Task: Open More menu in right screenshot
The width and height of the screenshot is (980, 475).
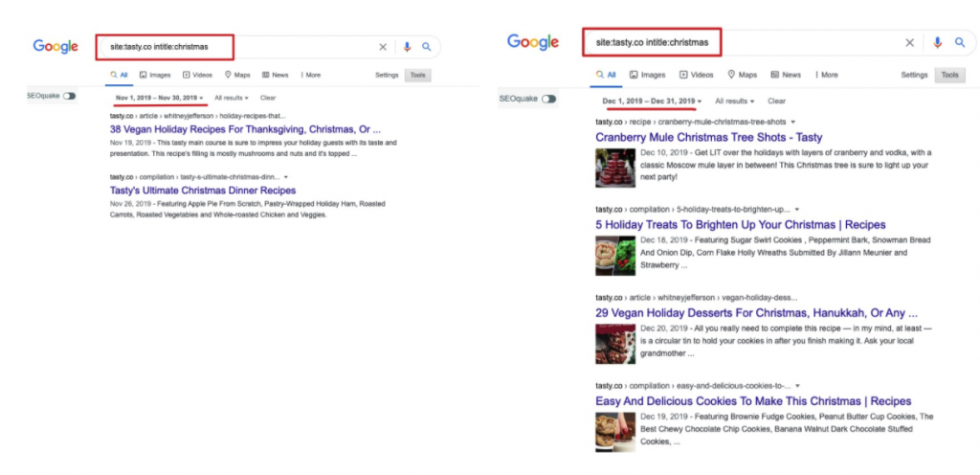Action: [826, 75]
